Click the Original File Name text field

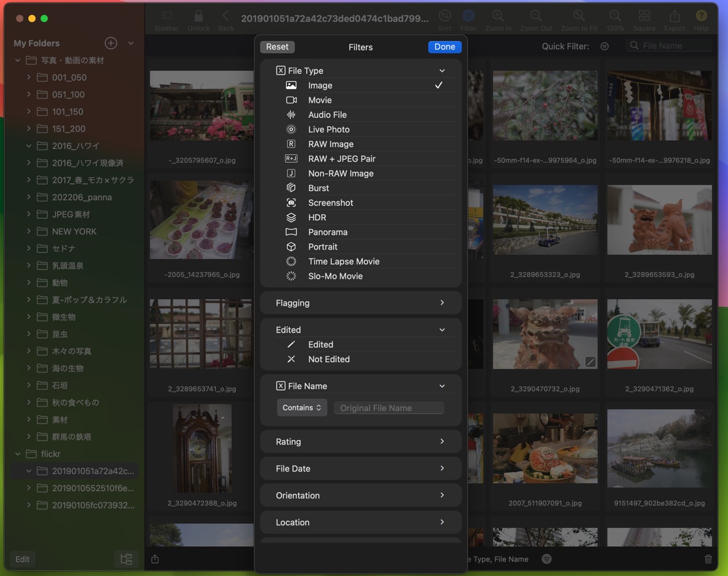(x=389, y=408)
